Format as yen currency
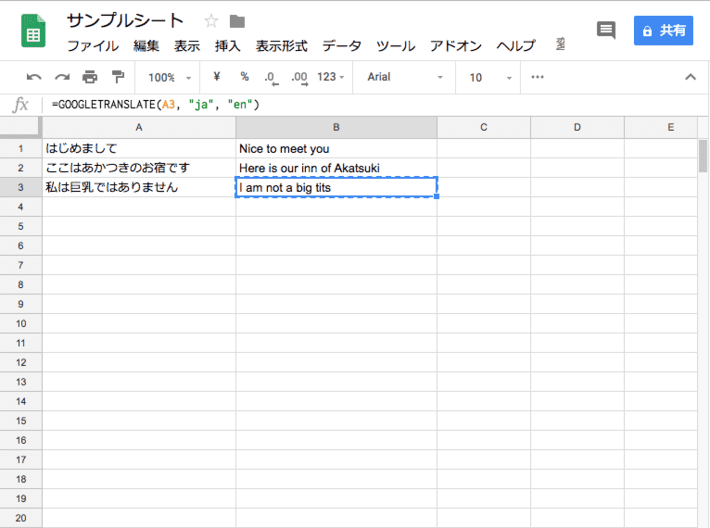Screen dimensions: 710x528 point(216,77)
